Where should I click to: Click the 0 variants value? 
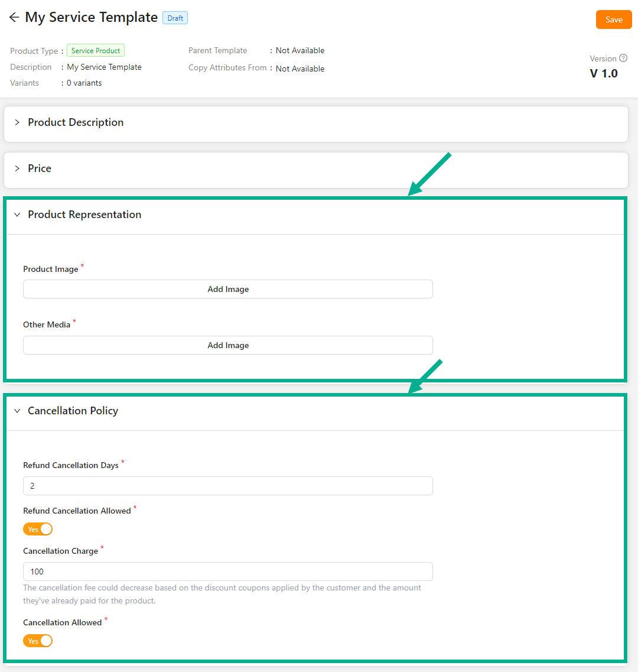click(x=84, y=83)
